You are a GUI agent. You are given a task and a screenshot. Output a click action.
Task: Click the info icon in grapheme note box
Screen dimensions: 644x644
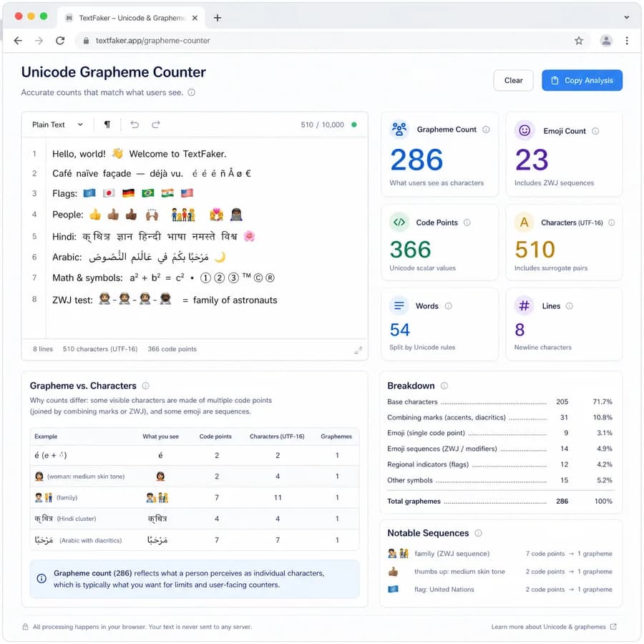pos(42,578)
